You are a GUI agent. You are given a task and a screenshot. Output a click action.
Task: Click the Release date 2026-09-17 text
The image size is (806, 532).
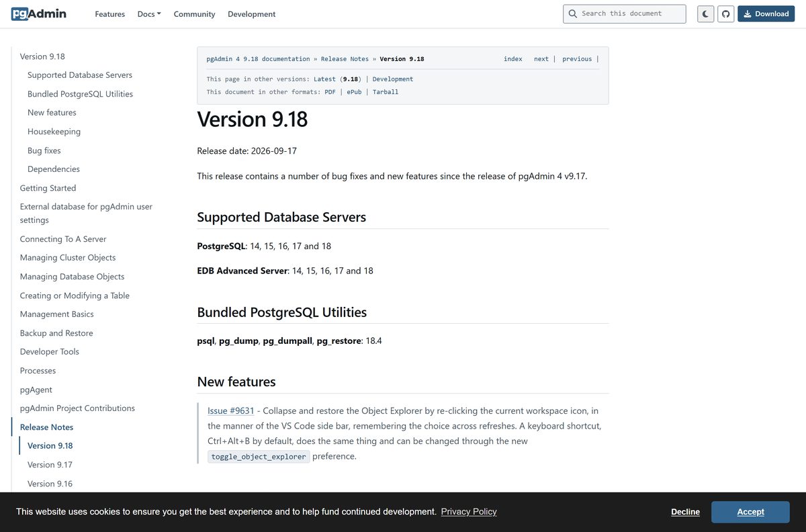point(247,151)
